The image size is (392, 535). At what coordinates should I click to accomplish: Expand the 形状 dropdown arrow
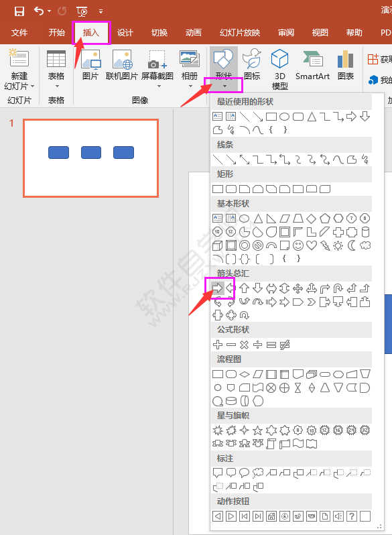224,86
